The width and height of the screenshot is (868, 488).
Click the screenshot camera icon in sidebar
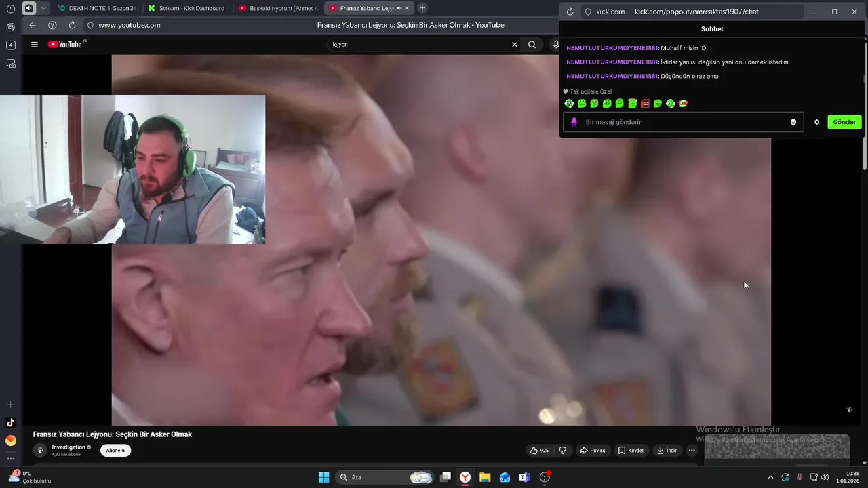pyautogui.click(x=10, y=64)
